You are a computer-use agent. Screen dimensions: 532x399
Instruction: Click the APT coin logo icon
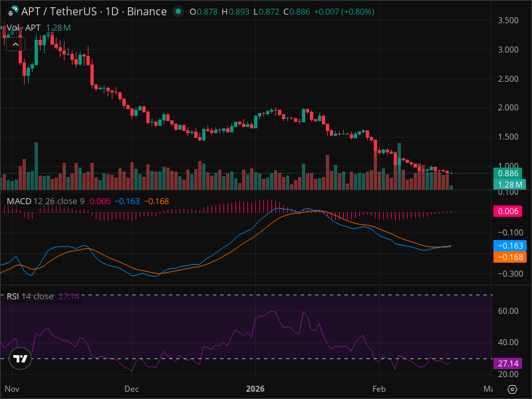[13, 11]
